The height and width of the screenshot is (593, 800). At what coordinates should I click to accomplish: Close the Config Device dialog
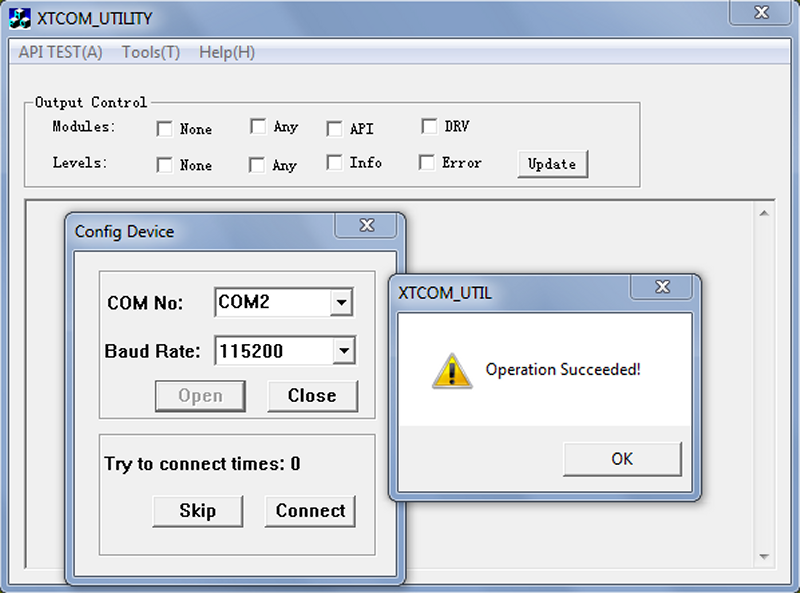tap(366, 225)
